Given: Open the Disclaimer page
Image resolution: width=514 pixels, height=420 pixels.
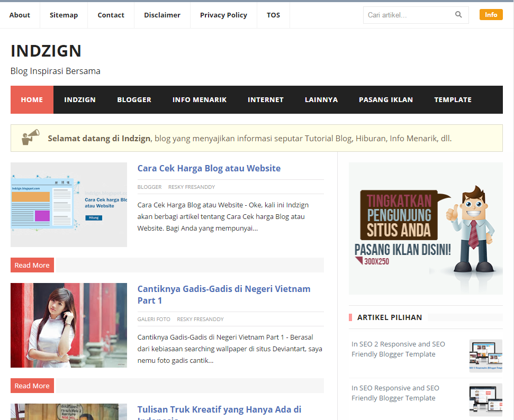Looking at the screenshot, I should click(x=163, y=15).
